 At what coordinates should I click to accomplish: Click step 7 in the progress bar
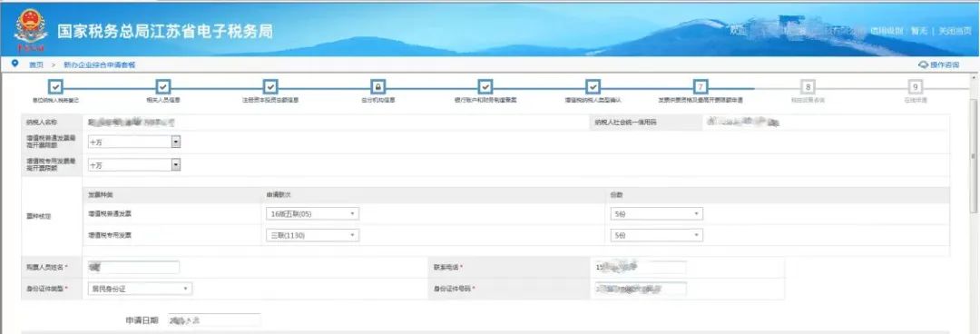point(701,87)
